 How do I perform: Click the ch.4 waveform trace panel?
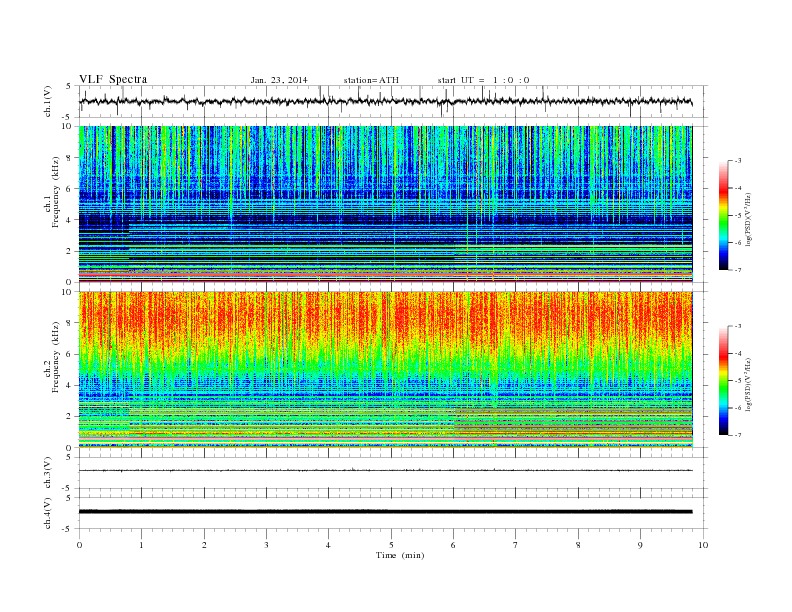pyautogui.click(x=393, y=513)
